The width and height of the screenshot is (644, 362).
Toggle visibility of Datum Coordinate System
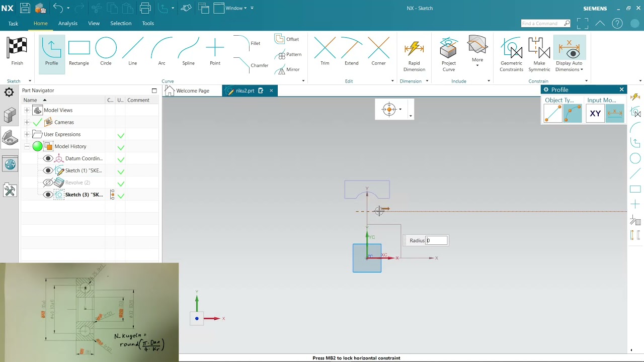48,158
